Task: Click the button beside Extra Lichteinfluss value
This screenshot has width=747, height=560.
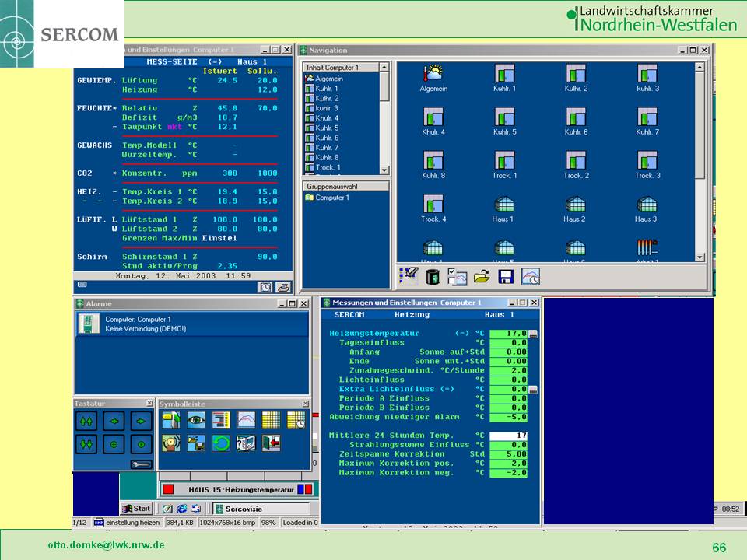Action: pos(533,389)
